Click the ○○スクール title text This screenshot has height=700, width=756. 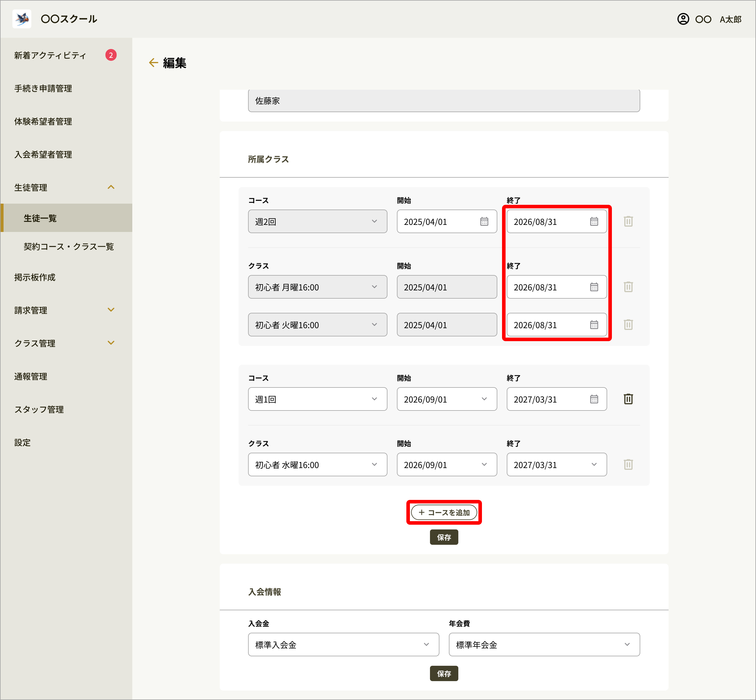coord(69,19)
